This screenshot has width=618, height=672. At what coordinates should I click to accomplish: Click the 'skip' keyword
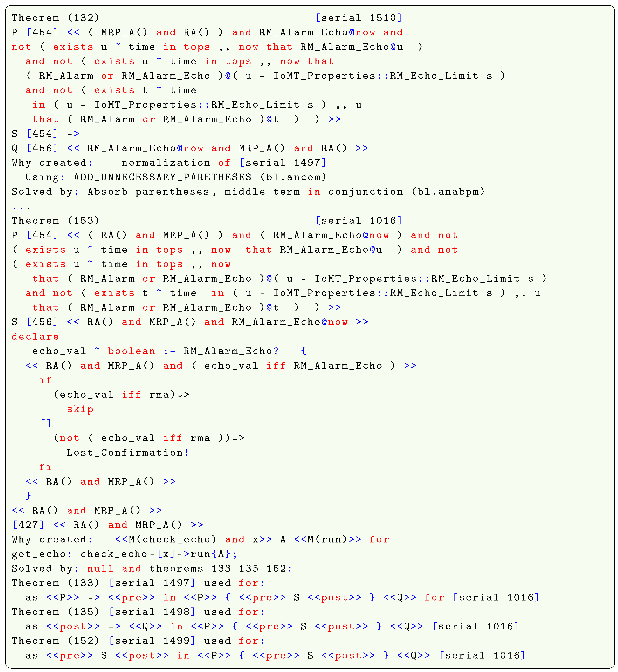[x=80, y=409]
